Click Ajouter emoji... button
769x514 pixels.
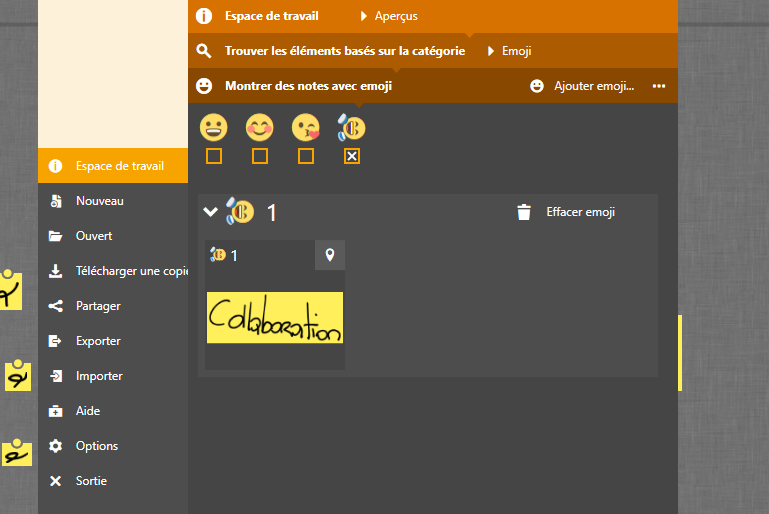[x=583, y=86]
